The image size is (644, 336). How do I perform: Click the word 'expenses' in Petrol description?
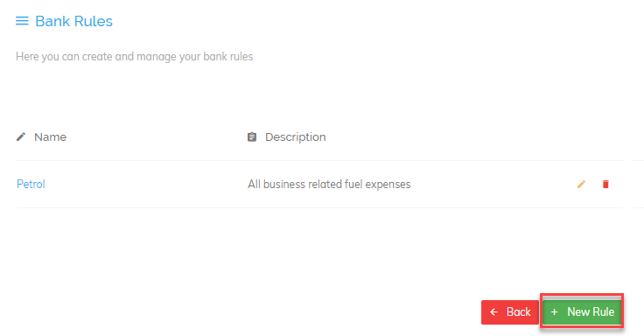pos(388,185)
